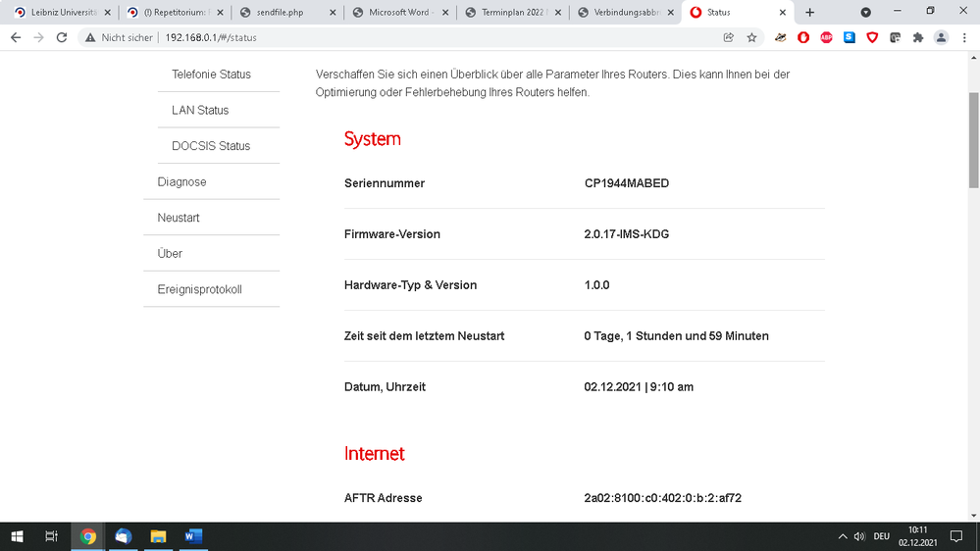Screen dimensions: 980x551
Task: Click the date value 02.12.2021 | 9:10 am
Action: 639,386
